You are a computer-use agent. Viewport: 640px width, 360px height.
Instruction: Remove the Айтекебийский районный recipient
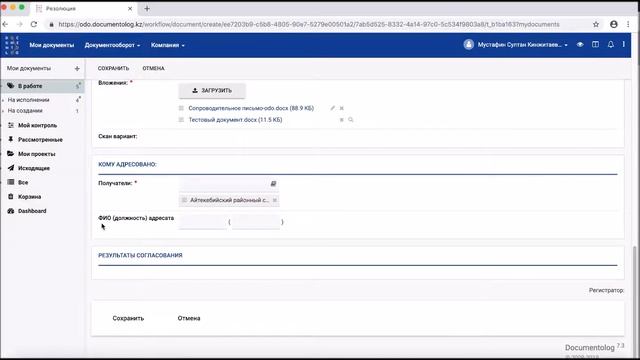(x=275, y=200)
